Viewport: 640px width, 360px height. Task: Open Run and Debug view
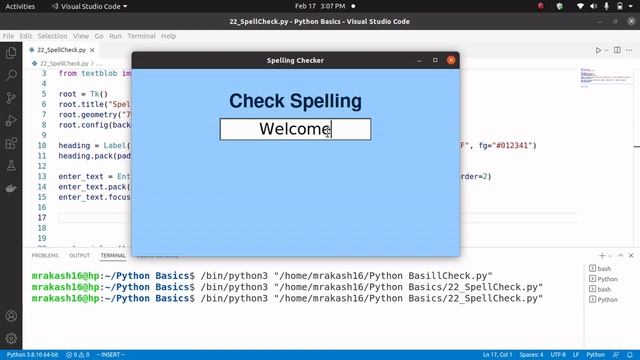(x=11, y=120)
